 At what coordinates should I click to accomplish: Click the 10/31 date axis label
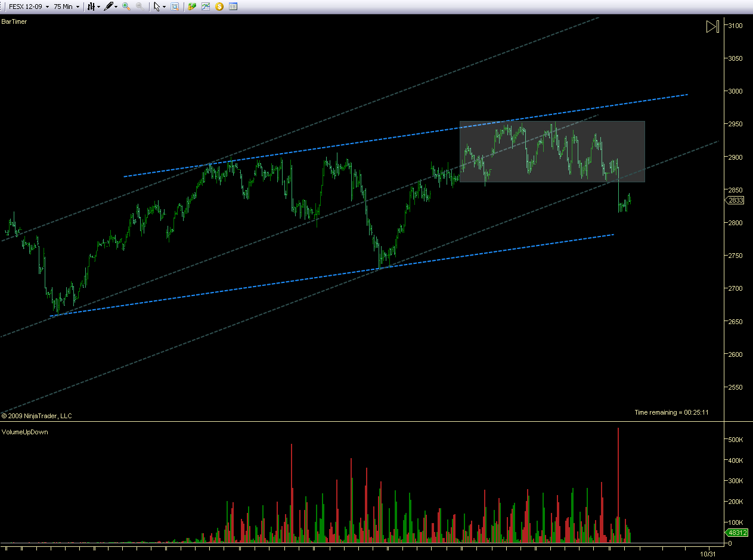tap(708, 554)
